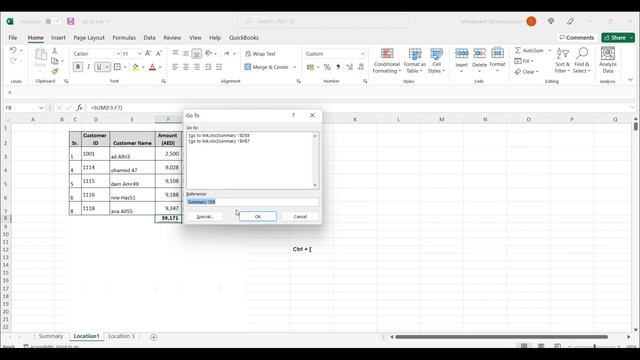Viewport: 640px width, 360px height.
Task: Switch to the Location 3 sheet tab
Action: click(x=121, y=336)
